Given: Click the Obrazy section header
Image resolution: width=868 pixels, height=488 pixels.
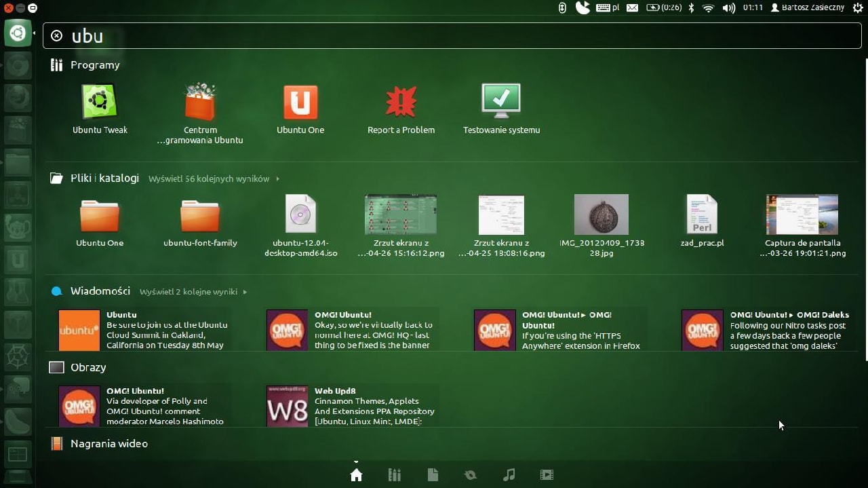Looking at the screenshot, I should click(x=78, y=367).
